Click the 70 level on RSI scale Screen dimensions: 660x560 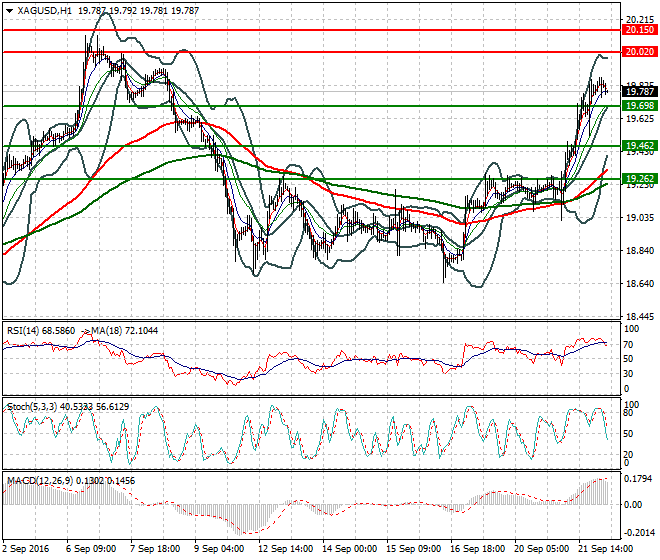(628, 345)
